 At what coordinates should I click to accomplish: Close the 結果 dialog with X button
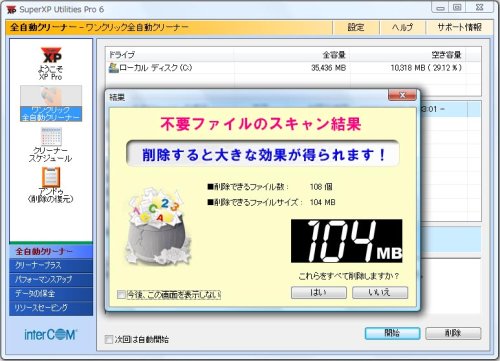pos(402,95)
